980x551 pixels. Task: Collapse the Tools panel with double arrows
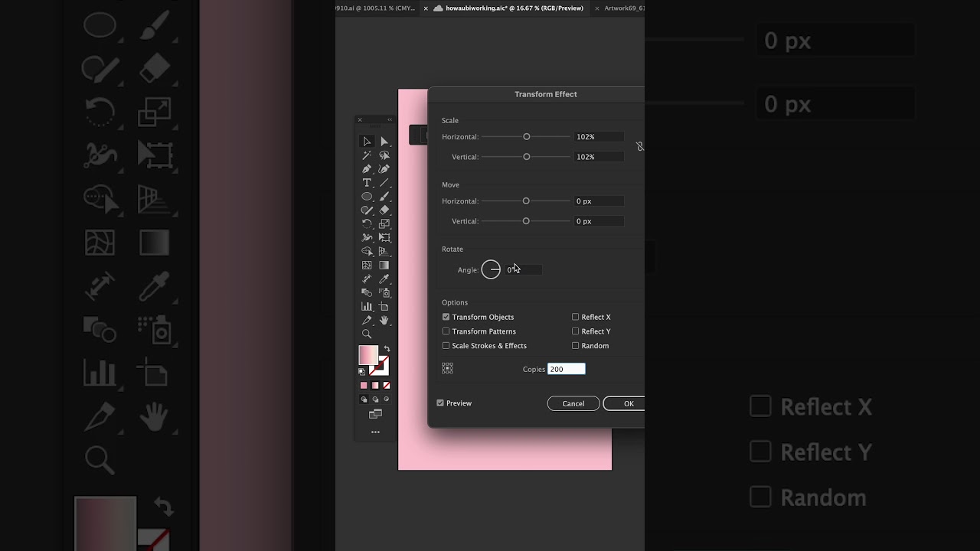(x=389, y=119)
